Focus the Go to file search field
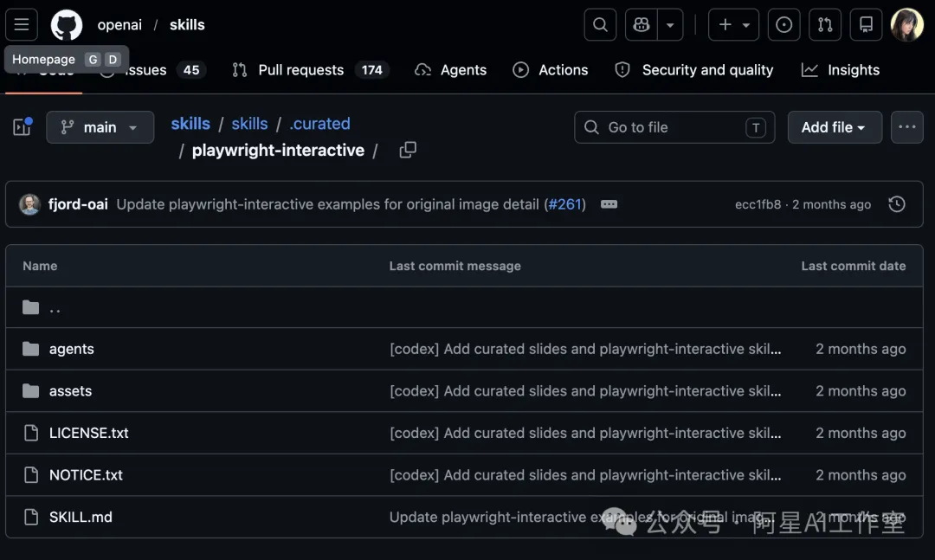 coord(674,127)
